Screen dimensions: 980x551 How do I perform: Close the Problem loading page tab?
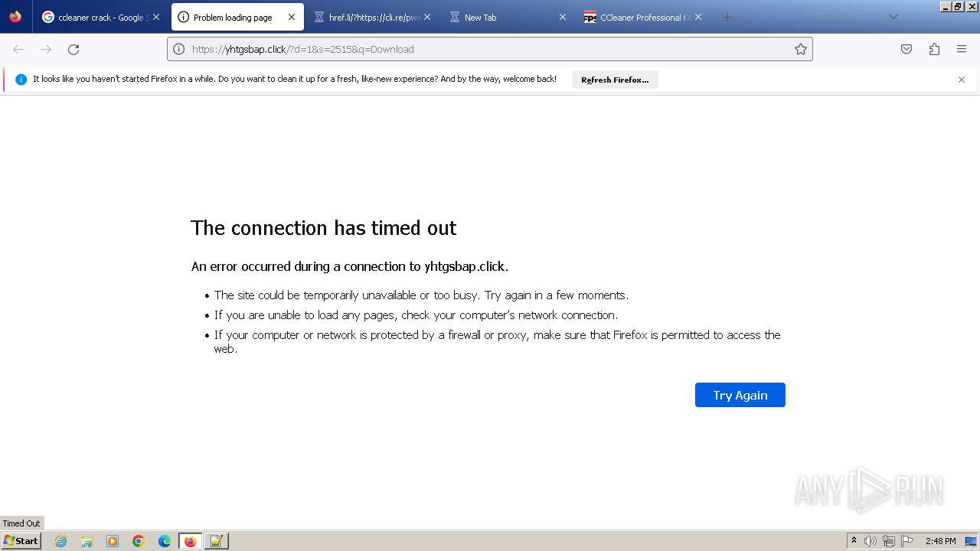coord(292,17)
